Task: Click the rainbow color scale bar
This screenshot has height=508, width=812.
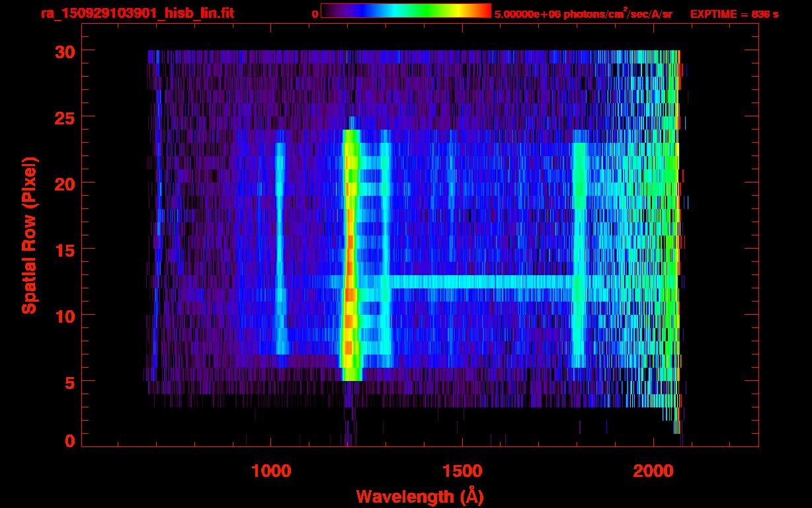Action: click(x=406, y=11)
